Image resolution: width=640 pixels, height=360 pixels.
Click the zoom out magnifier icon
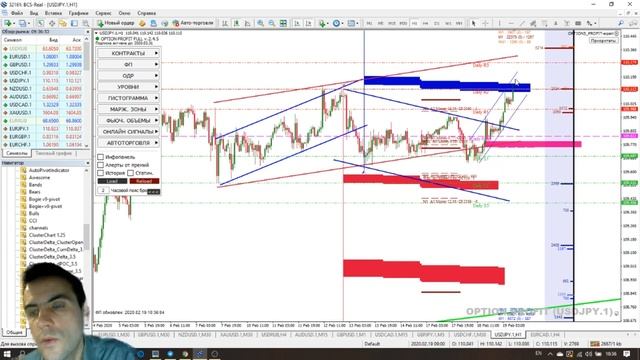271,23
